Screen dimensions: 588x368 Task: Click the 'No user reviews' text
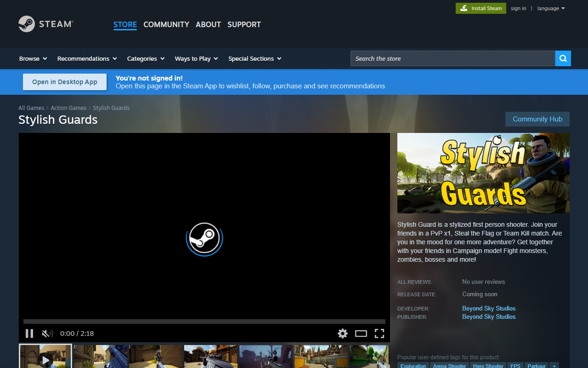(483, 282)
